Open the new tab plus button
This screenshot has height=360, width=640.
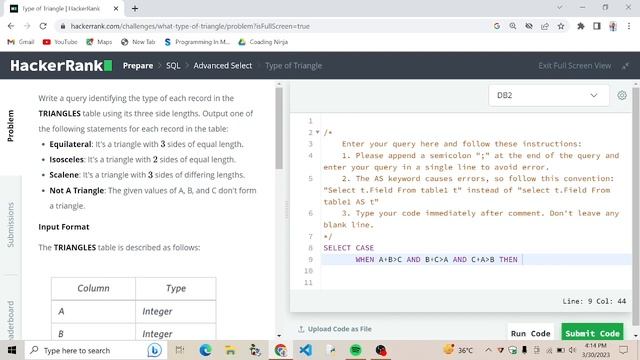click(135, 8)
